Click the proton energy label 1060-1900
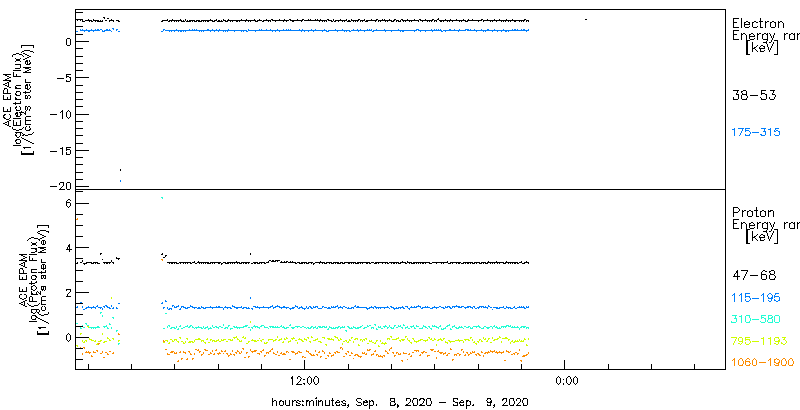Viewport: 800px width, 410px height. coord(762,363)
